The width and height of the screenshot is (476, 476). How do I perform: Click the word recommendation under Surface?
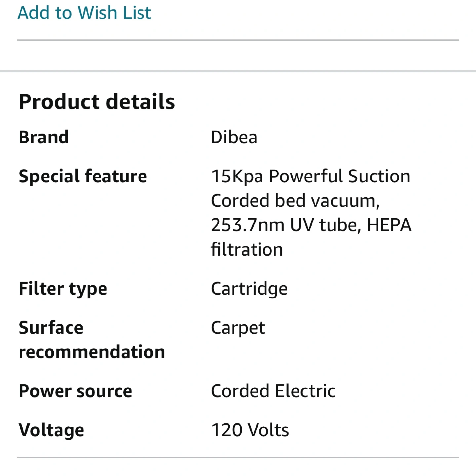click(x=92, y=352)
